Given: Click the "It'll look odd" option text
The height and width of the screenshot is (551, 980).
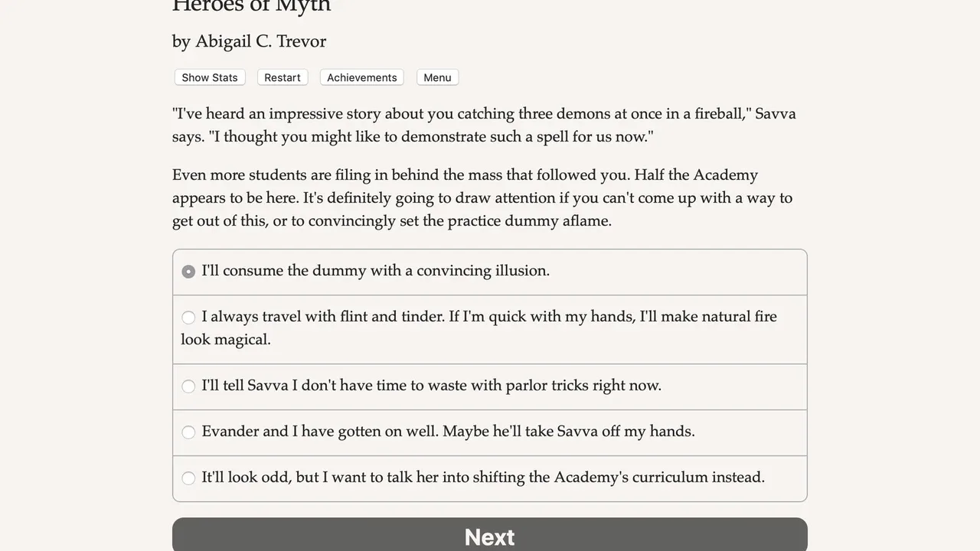Looking at the screenshot, I should [245, 478].
